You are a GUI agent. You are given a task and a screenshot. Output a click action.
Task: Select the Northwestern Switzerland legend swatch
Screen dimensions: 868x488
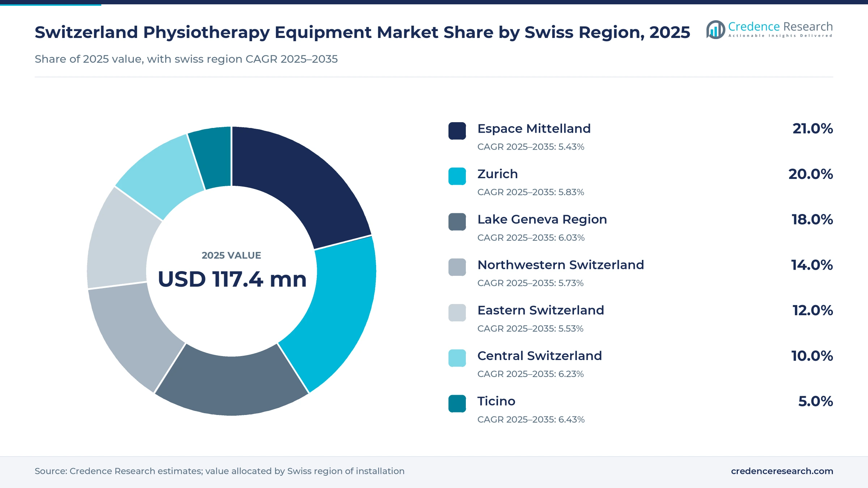pos(457,267)
